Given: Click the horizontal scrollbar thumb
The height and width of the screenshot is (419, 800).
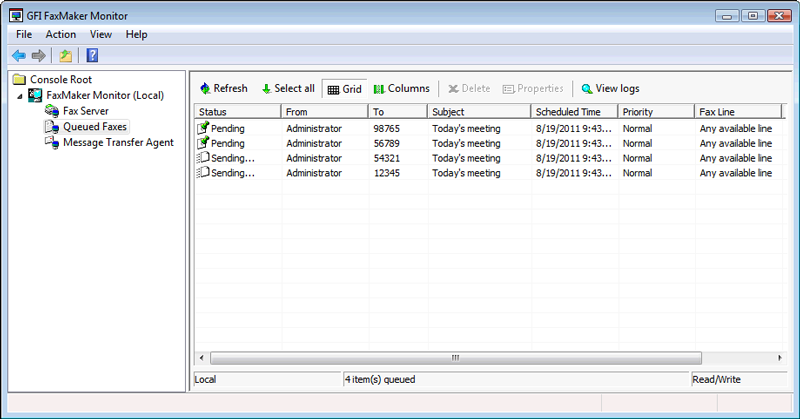Looking at the screenshot, I should pyautogui.click(x=456, y=358).
